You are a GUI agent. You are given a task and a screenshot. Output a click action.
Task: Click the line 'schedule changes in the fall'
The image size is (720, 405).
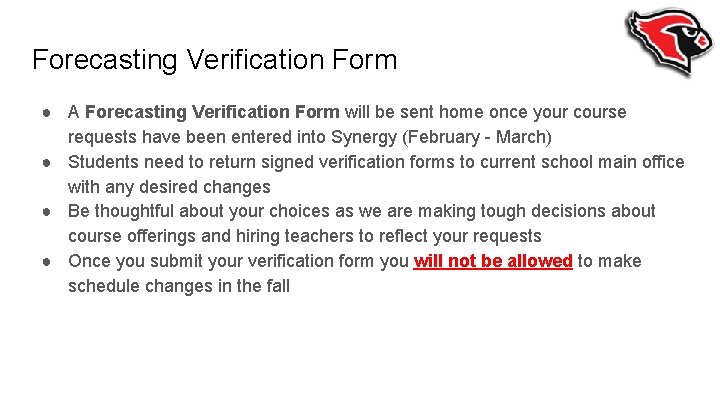(179, 286)
